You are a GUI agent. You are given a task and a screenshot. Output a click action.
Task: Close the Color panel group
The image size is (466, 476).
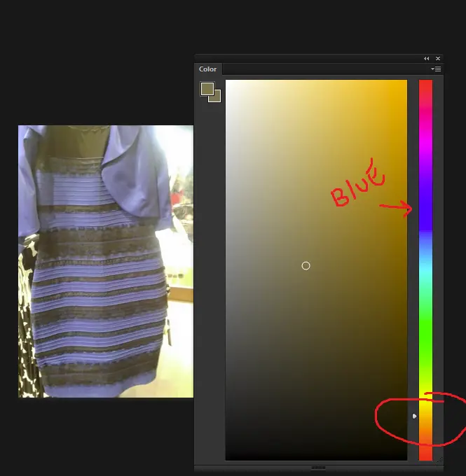pos(438,59)
